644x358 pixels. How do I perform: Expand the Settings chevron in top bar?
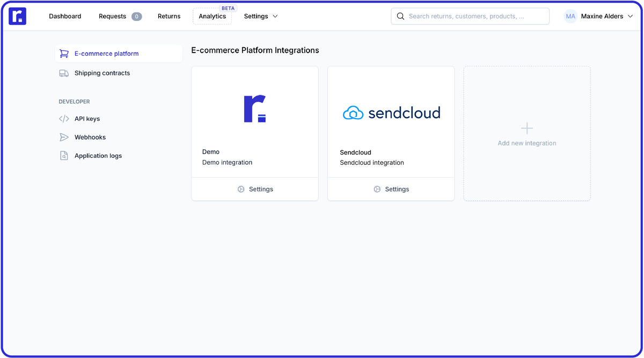275,17
